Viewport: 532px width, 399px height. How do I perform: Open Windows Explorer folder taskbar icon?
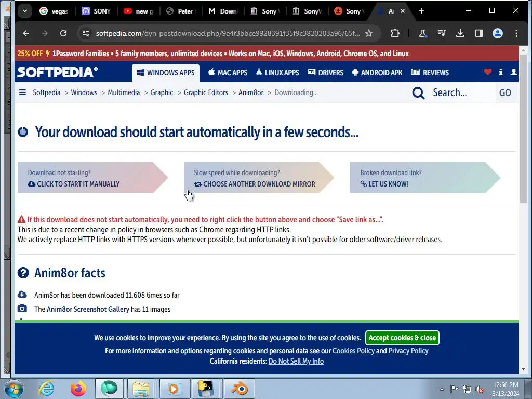coord(141,389)
